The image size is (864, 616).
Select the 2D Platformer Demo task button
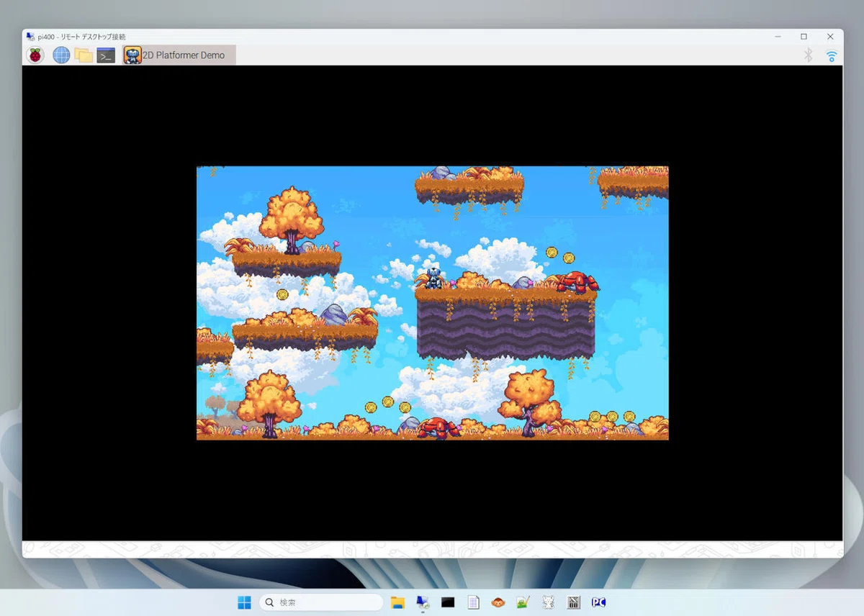pyautogui.click(x=179, y=55)
